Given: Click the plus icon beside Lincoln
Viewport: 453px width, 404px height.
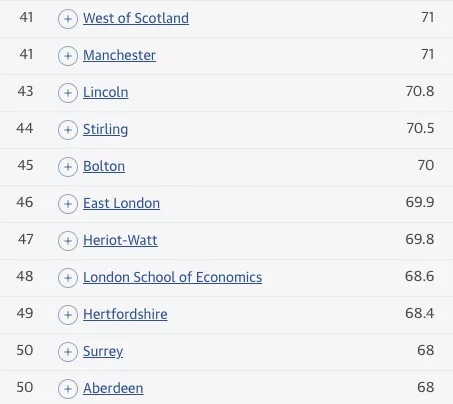Looking at the screenshot, I should pyautogui.click(x=68, y=93).
